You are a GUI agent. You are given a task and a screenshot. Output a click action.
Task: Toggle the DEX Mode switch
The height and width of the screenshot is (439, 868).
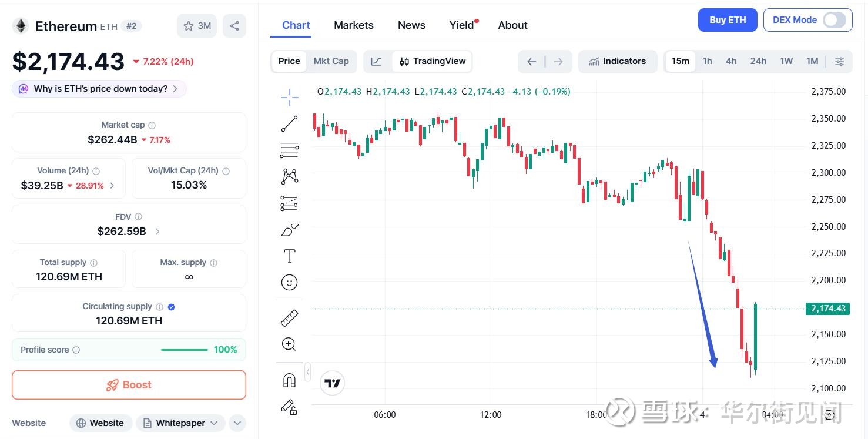coord(834,20)
